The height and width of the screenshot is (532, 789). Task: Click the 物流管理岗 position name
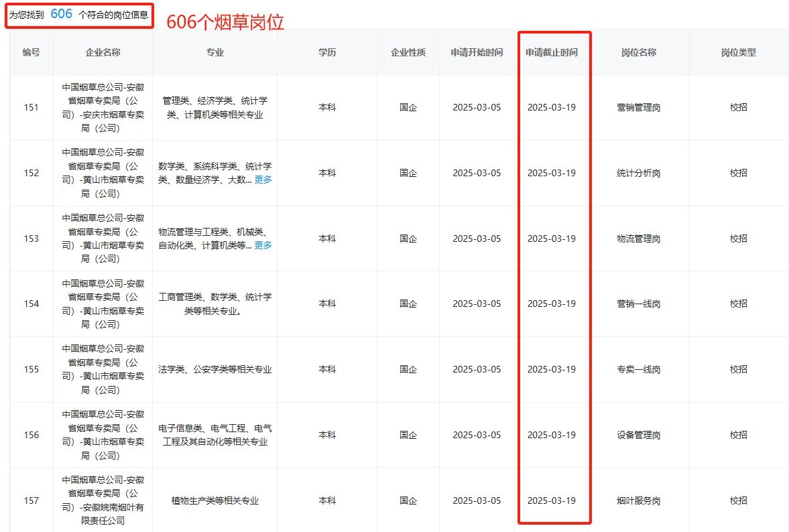click(639, 239)
